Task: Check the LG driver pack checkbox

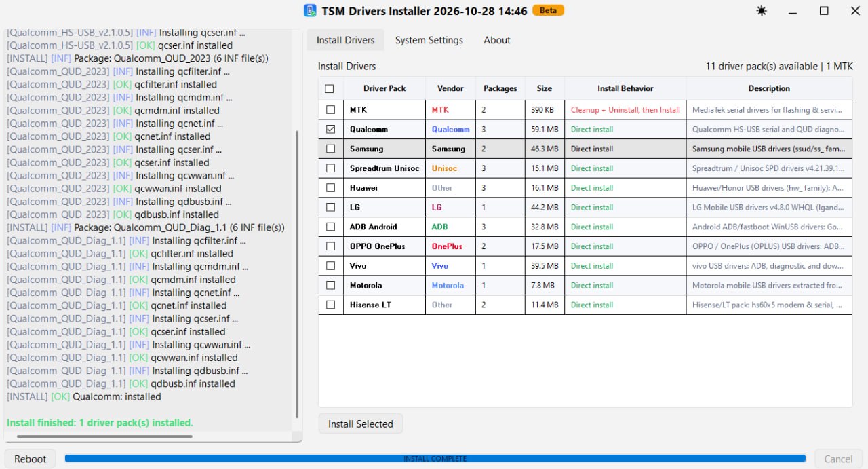Action: click(330, 207)
